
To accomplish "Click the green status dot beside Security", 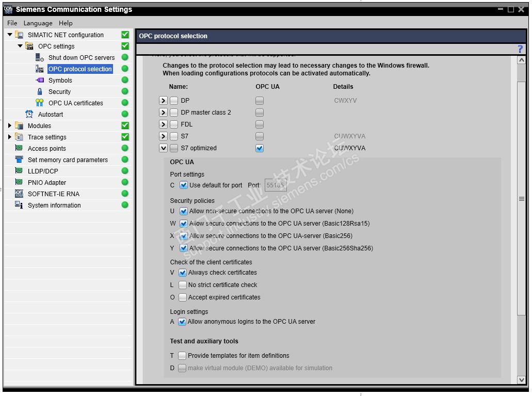I will tap(125, 91).
